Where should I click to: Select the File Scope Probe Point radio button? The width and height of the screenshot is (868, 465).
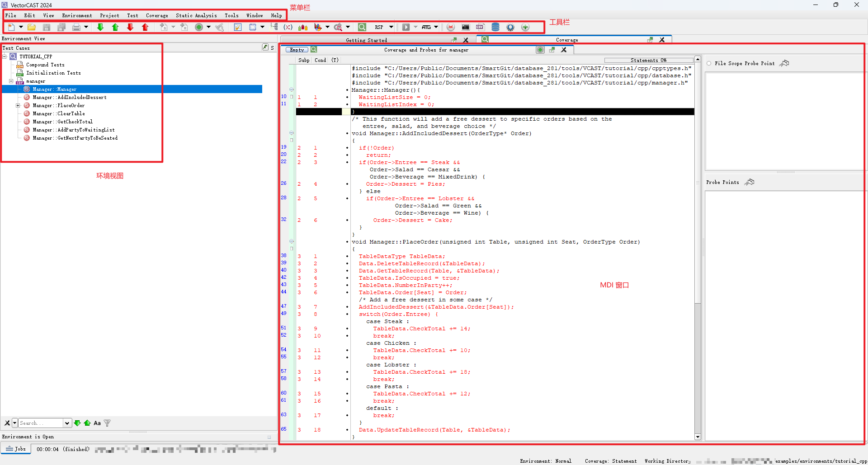[709, 63]
